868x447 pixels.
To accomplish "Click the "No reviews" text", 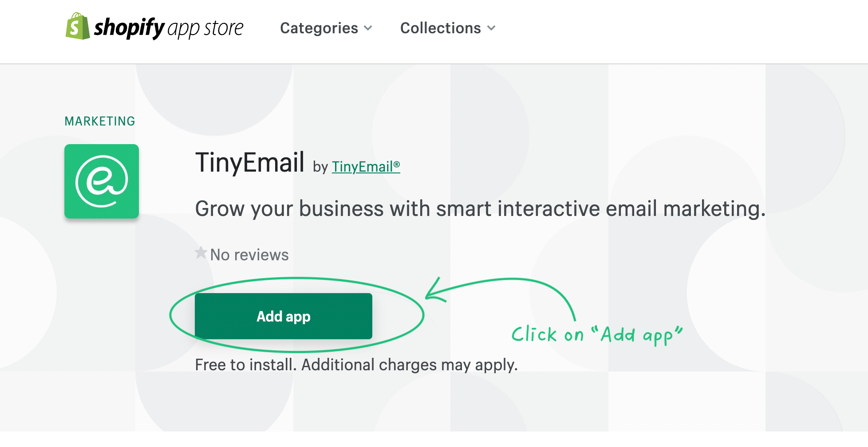I will (x=249, y=255).
